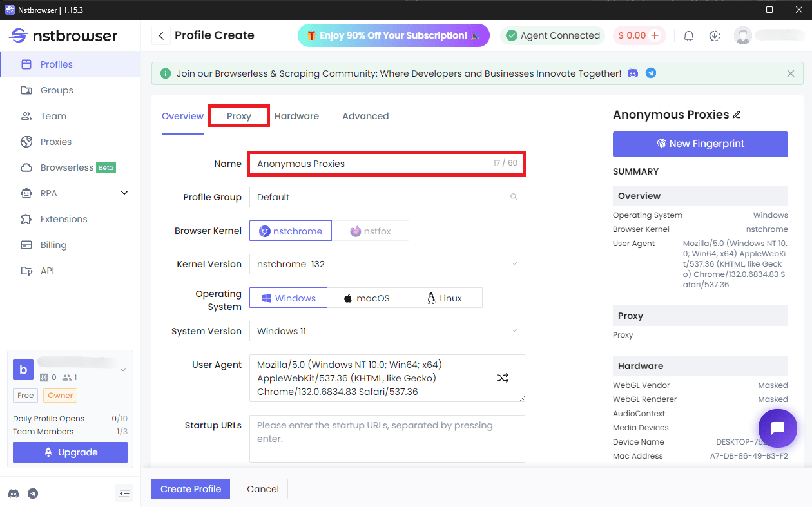Open the Kernel Version dropdown

tap(387, 264)
